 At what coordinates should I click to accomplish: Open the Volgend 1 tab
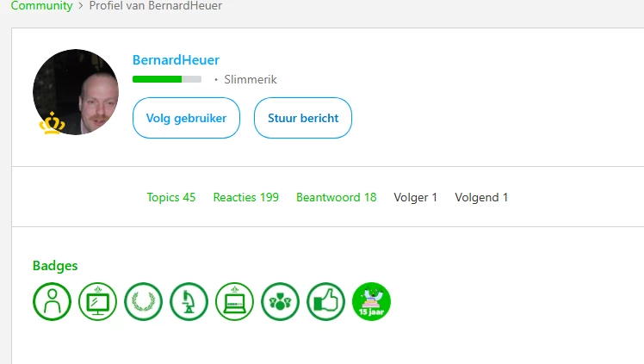point(481,197)
